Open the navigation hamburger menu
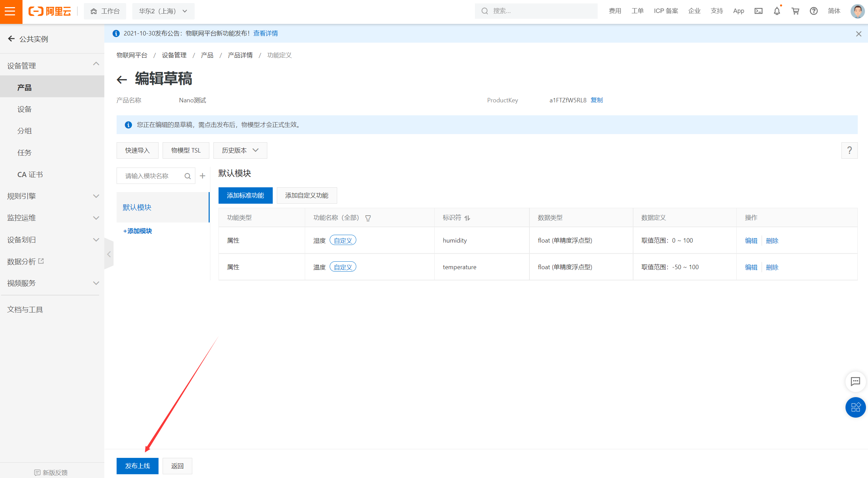This screenshot has height=478, width=868. (x=11, y=11)
